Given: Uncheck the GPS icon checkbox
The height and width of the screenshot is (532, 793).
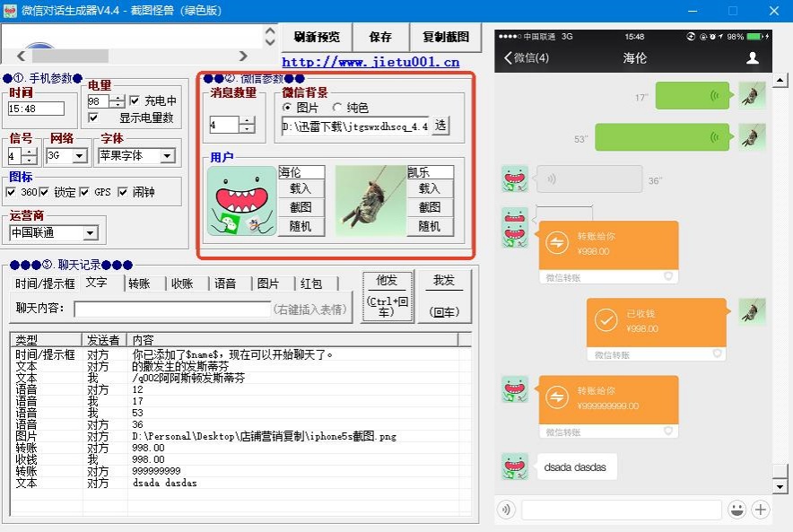Looking at the screenshot, I should [84, 192].
